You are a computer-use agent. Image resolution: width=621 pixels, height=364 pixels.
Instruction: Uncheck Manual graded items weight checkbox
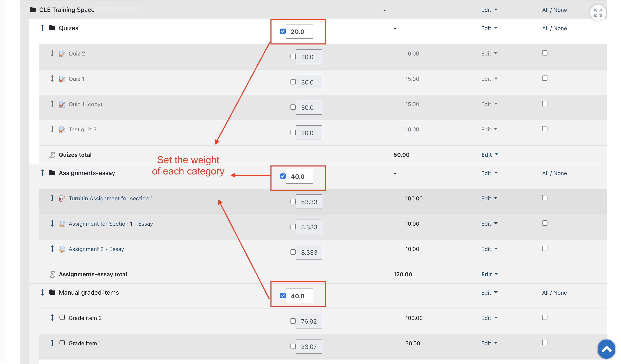pyautogui.click(x=283, y=296)
